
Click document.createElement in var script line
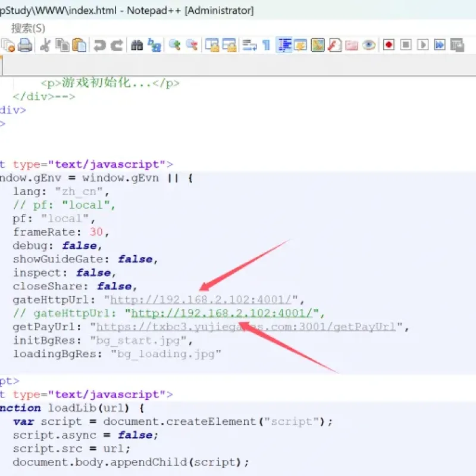point(180,422)
